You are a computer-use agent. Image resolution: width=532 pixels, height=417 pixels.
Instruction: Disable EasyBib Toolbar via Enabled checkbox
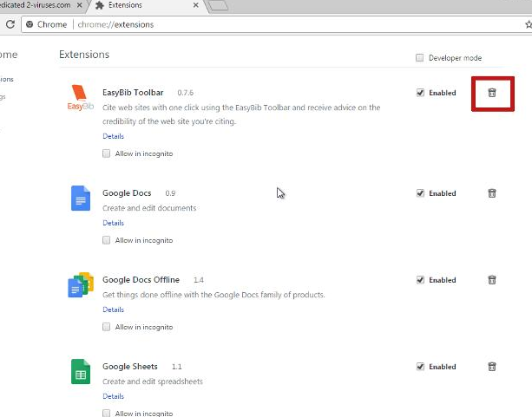point(421,93)
